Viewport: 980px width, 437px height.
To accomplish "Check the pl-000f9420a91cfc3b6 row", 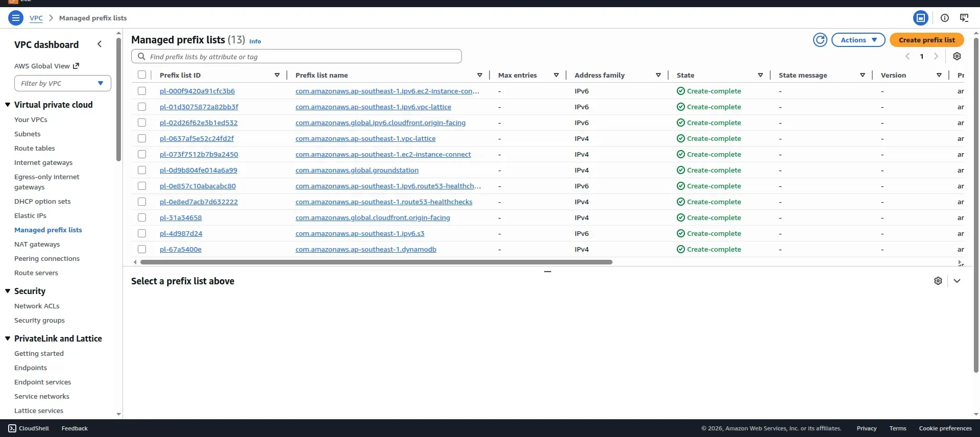I will (142, 91).
